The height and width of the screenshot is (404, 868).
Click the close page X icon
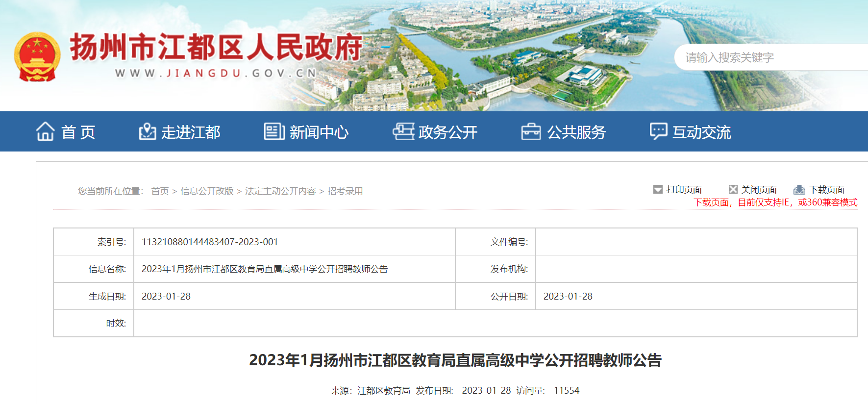click(733, 189)
